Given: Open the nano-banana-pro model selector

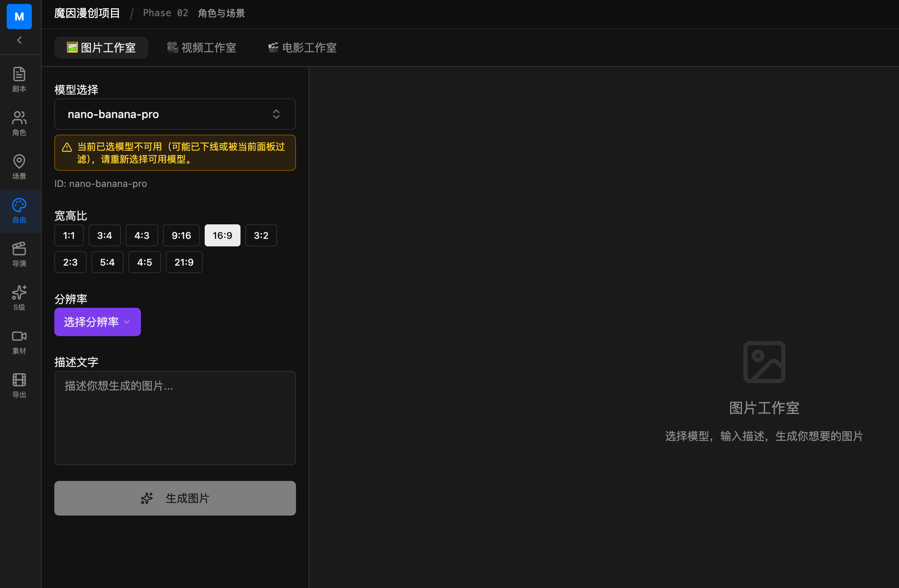Looking at the screenshot, I should (x=175, y=114).
